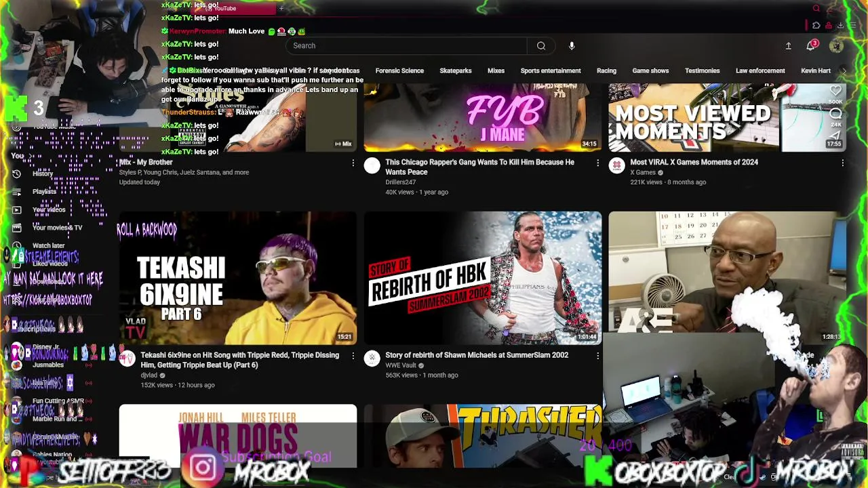Open the X Games channel name
The image size is (868, 488).
coord(643,172)
